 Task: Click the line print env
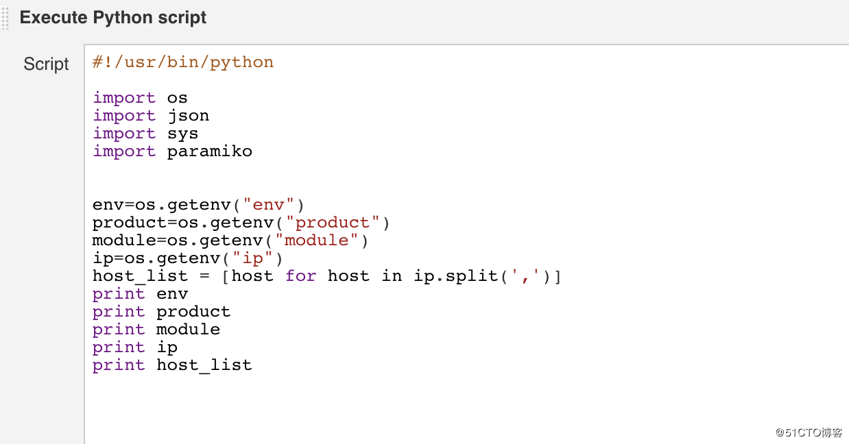pos(140,294)
